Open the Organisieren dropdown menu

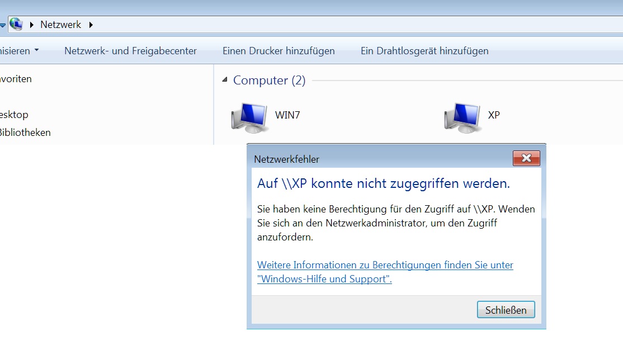tap(19, 51)
